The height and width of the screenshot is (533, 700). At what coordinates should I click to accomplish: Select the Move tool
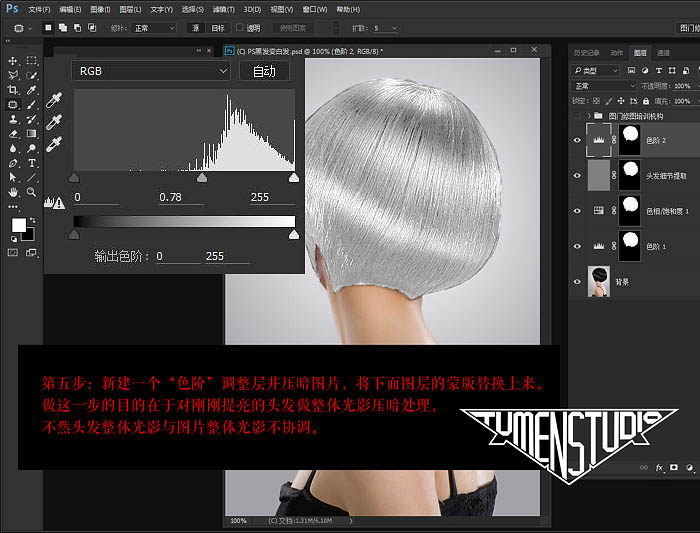click(13, 61)
